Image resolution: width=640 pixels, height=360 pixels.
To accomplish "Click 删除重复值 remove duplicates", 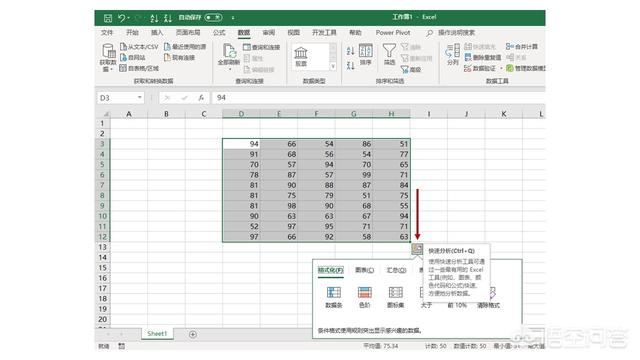I will (x=482, y=58).
